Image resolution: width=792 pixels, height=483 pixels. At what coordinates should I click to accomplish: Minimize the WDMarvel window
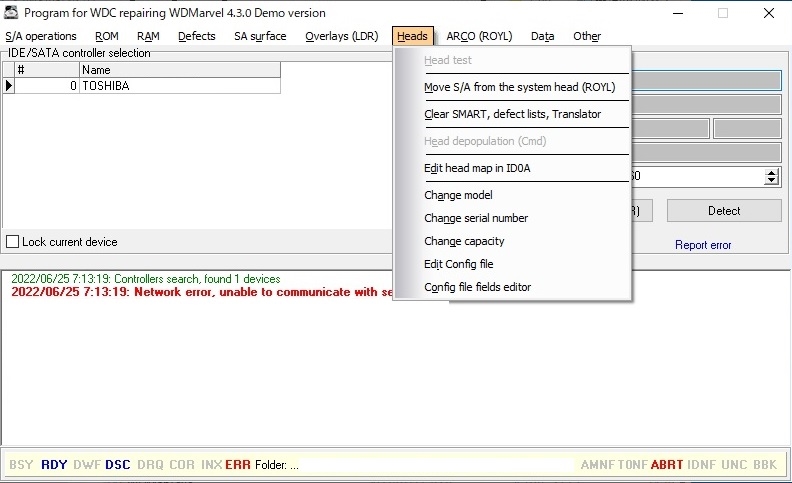(x=678, y=13)
